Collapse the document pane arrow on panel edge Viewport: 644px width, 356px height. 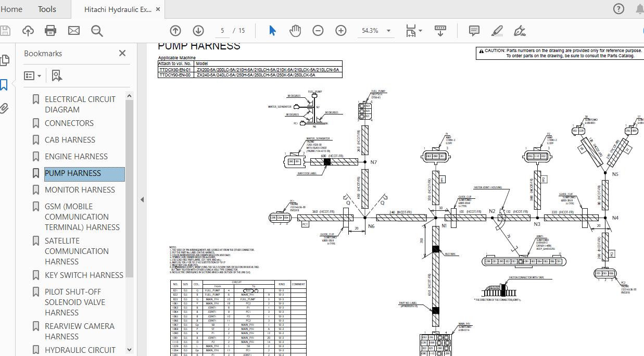pos(142,199)
